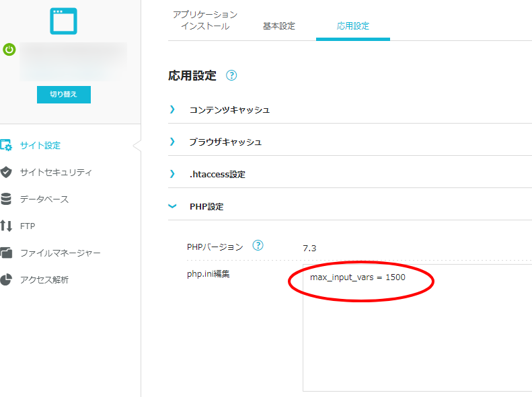532x397 pixels.
Task: Switch to 基本設定 tab
Action: click(x=279, y=26)
